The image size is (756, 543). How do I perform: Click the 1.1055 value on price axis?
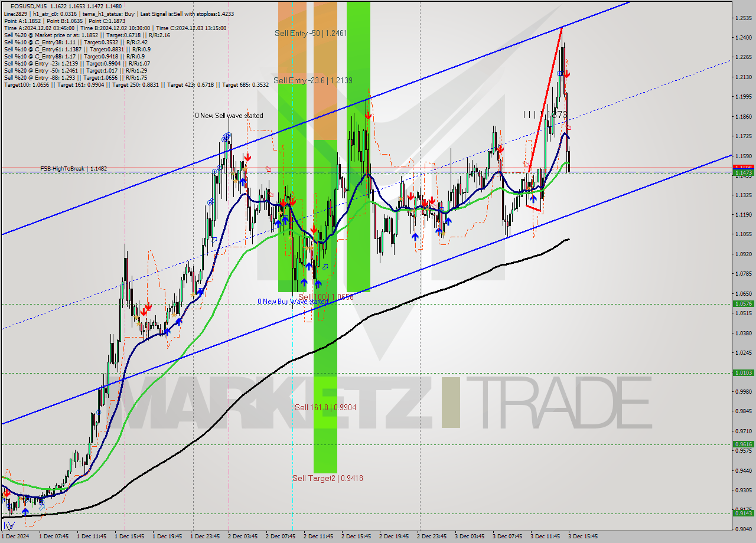click(x=743, y=234)
